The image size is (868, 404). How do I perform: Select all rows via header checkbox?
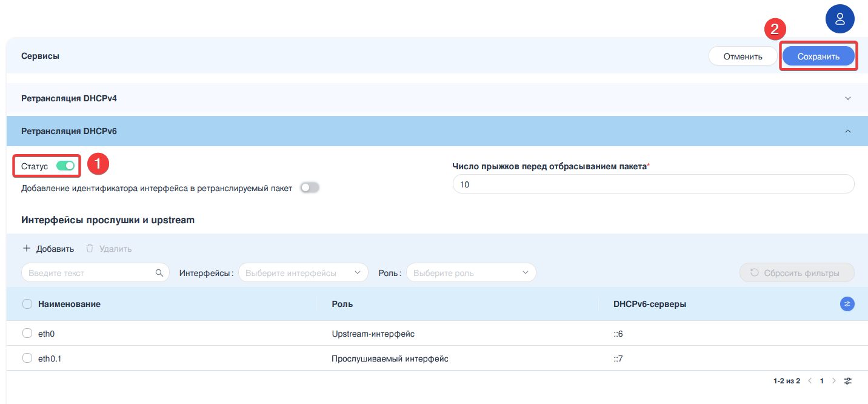coord(27,304)
